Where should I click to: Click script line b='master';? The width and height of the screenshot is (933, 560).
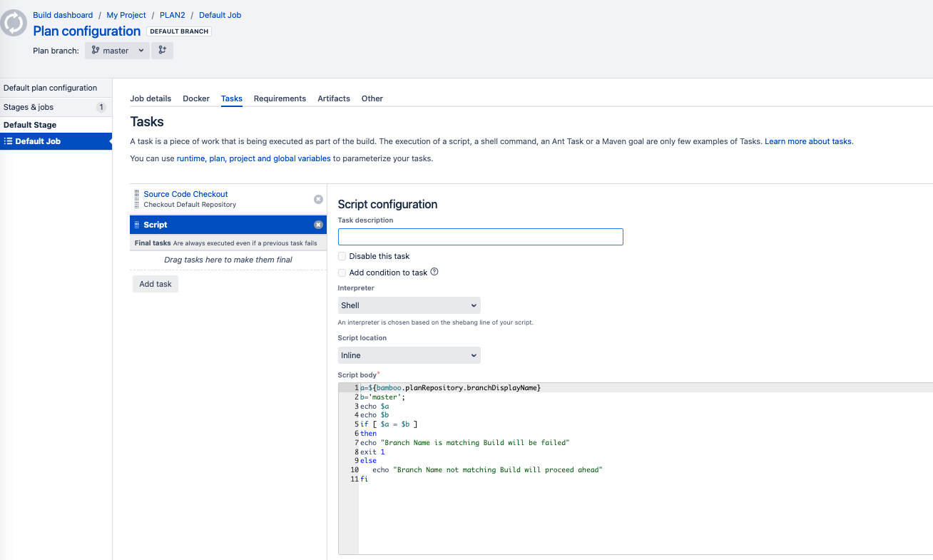coord(382,397)
